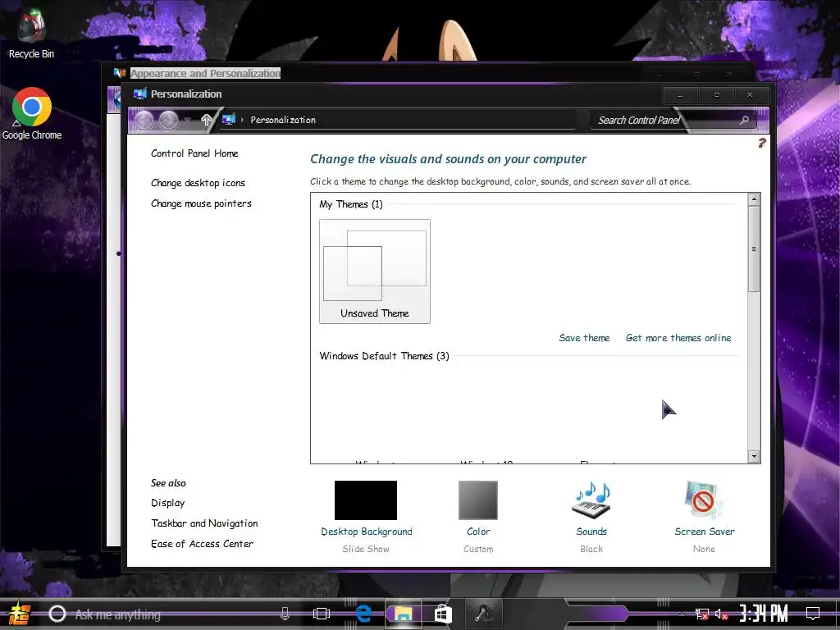This screenshot has height=630, width=840.
Task: Click the Screen Saver icon
Action: (704, 500)
